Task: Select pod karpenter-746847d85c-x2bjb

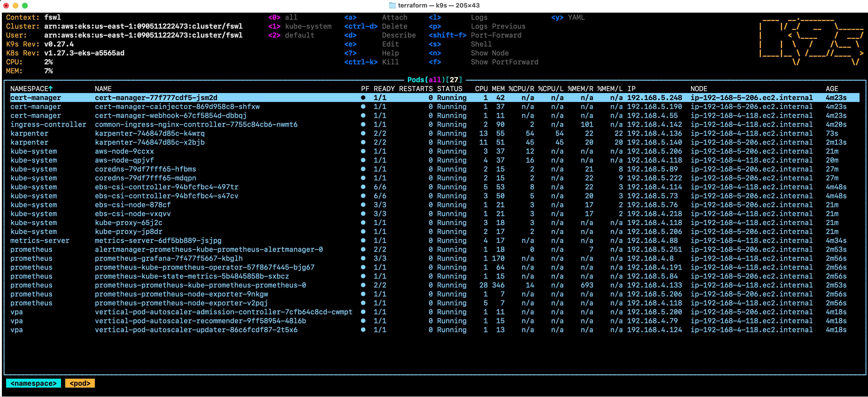Action: tap(435, 142)
